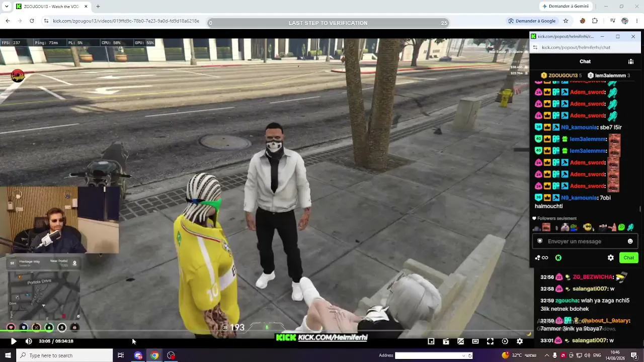Open the Windows Start menu

(8, 355)
